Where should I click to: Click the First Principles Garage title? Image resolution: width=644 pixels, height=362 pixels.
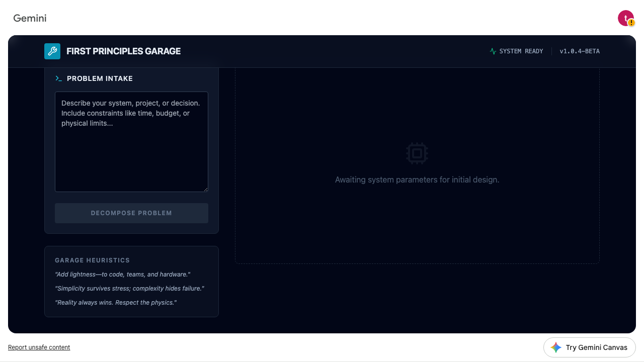[123, 51]
